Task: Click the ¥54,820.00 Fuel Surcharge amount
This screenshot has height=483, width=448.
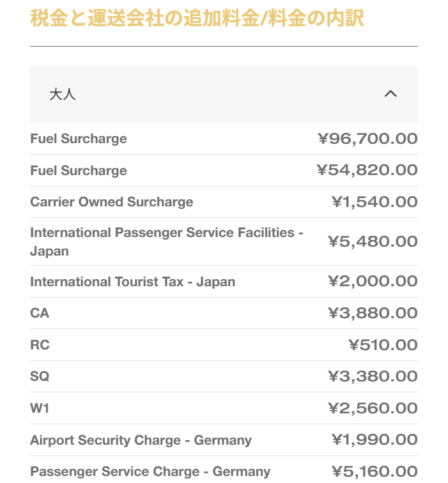Action: [367, 171]
